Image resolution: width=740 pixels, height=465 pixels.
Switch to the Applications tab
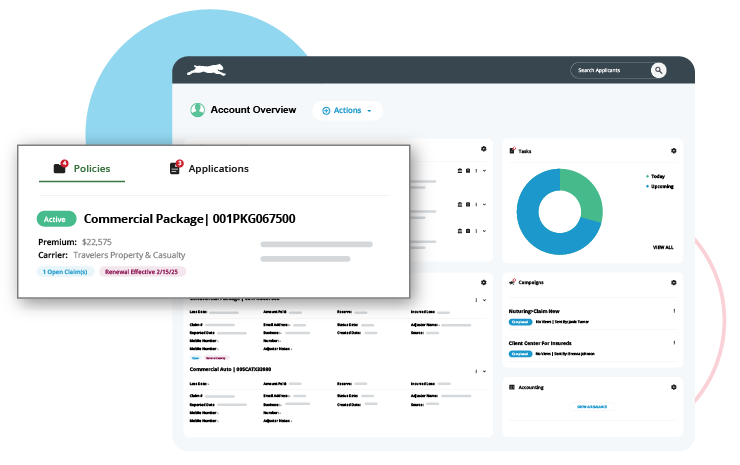point(209,169)
